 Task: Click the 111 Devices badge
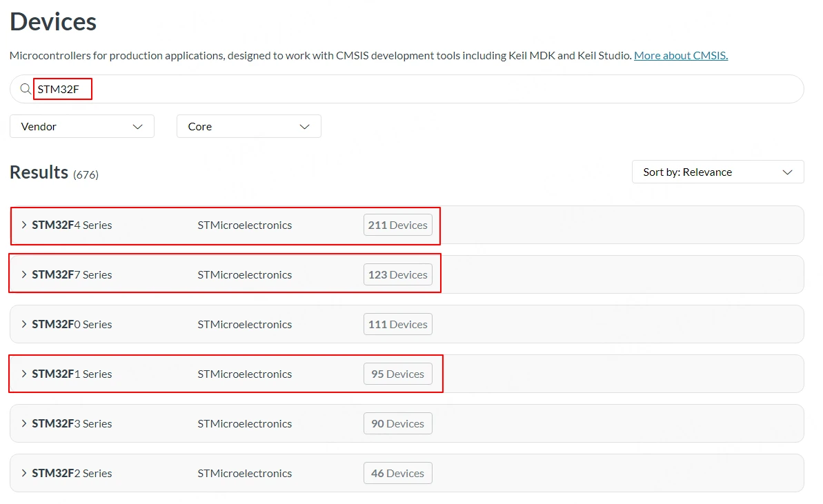397,324
